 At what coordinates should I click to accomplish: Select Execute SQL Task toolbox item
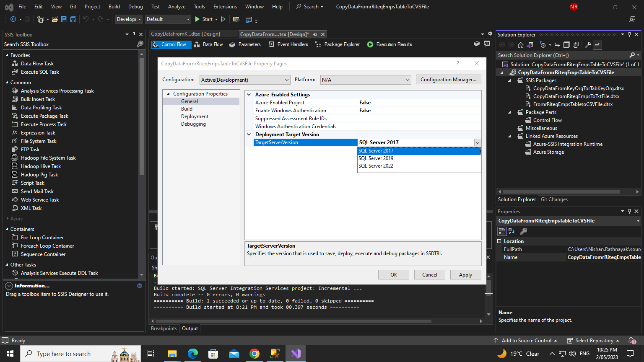[x=40, y=72]
